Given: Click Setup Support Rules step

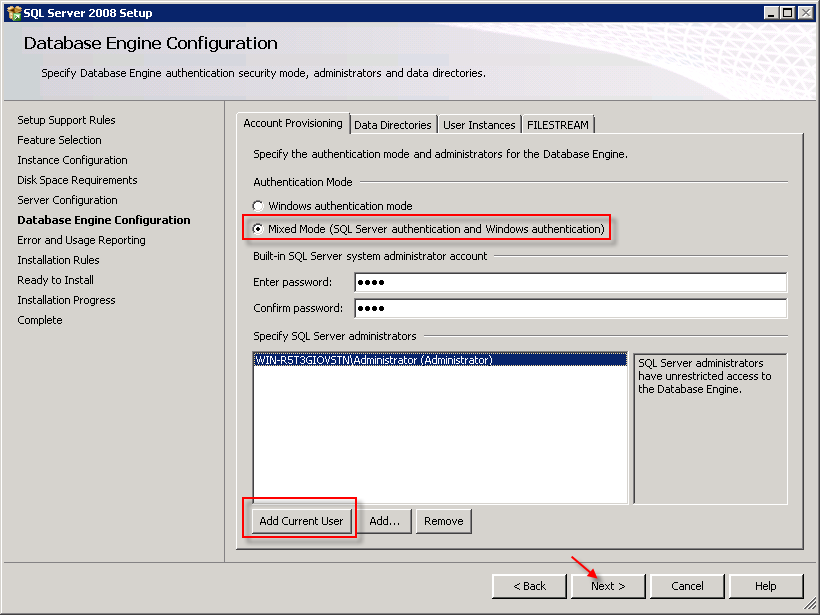Looking at the screenshot, I should click(x=66, y=120).
